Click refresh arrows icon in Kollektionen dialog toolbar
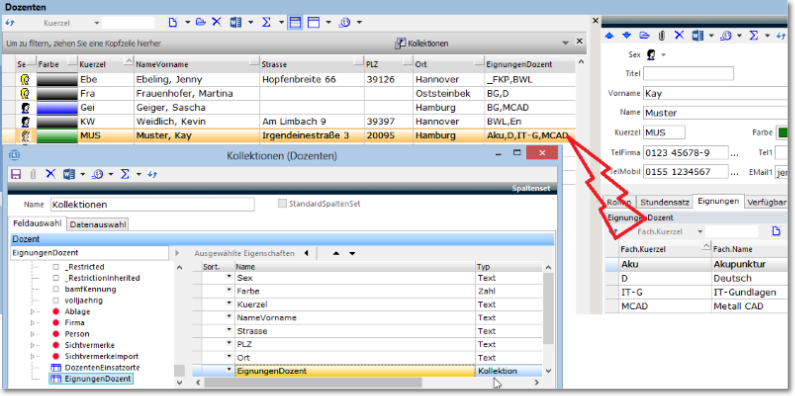 click(x=152, y=174)
